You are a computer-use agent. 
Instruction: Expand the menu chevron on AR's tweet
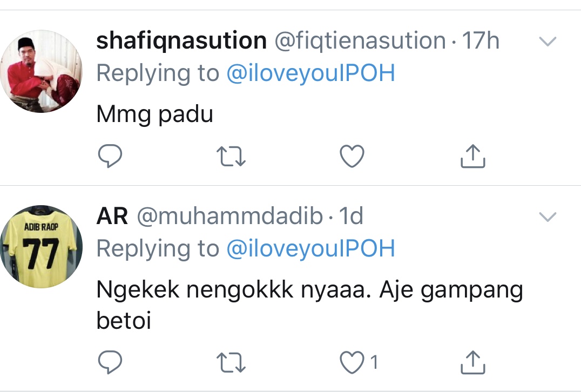(x=548, y=217)
